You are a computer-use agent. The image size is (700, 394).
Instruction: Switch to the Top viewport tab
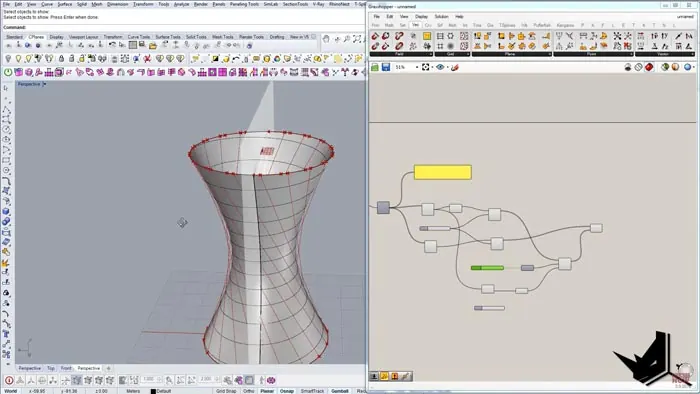[x=51, y=368]
